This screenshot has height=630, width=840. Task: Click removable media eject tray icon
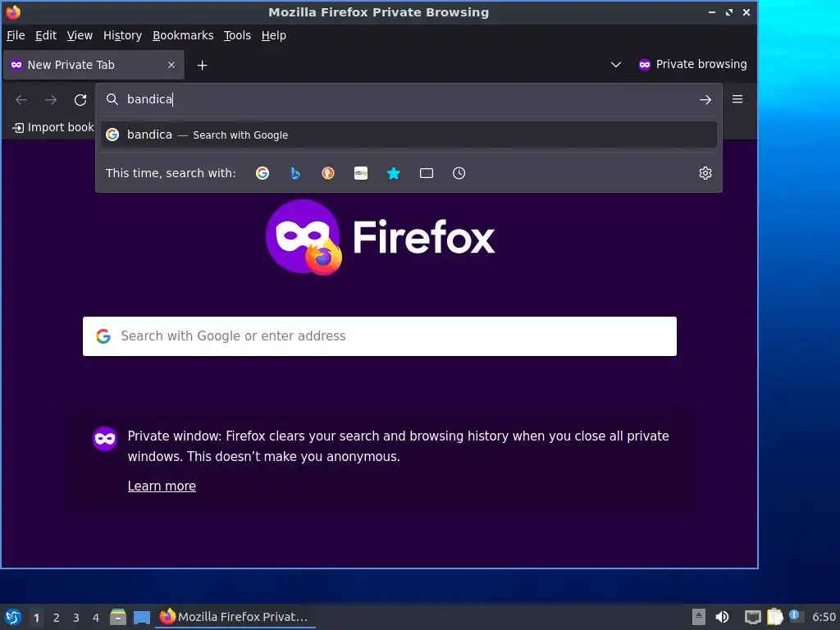click(699, 617)
